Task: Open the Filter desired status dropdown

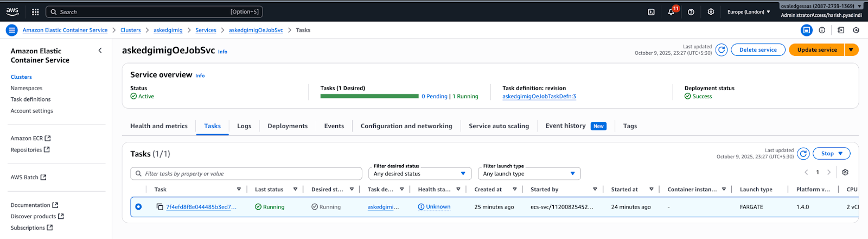Action: pos(420,174)
